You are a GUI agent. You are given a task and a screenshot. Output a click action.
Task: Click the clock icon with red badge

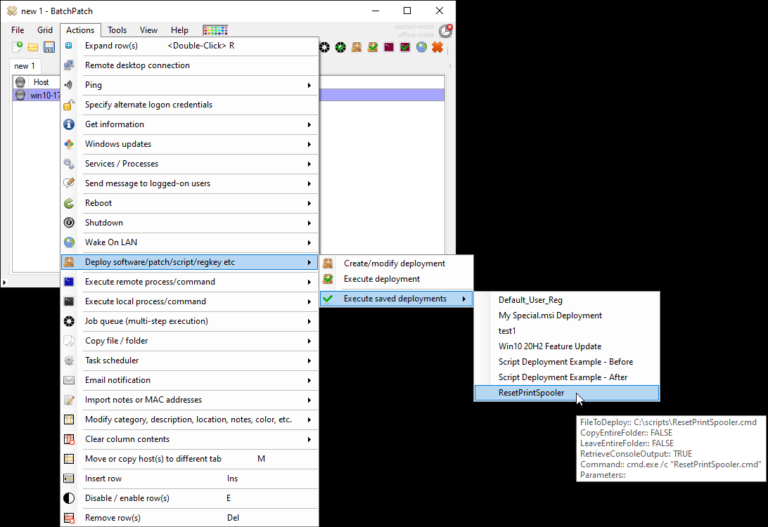coord(445,30)
